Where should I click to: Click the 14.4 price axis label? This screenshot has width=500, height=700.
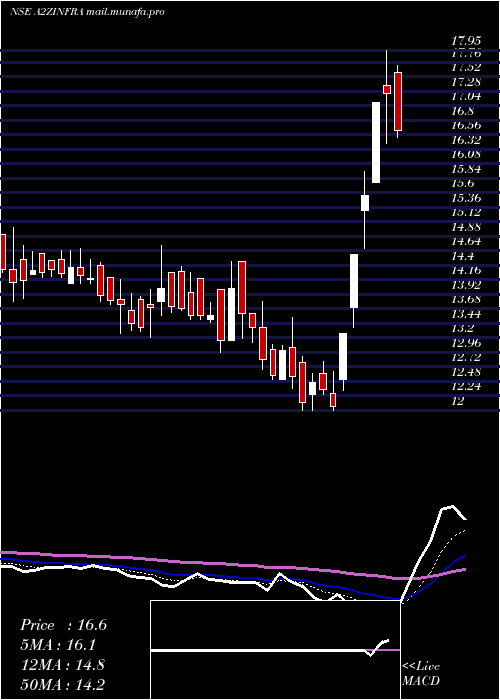[464, 256]
